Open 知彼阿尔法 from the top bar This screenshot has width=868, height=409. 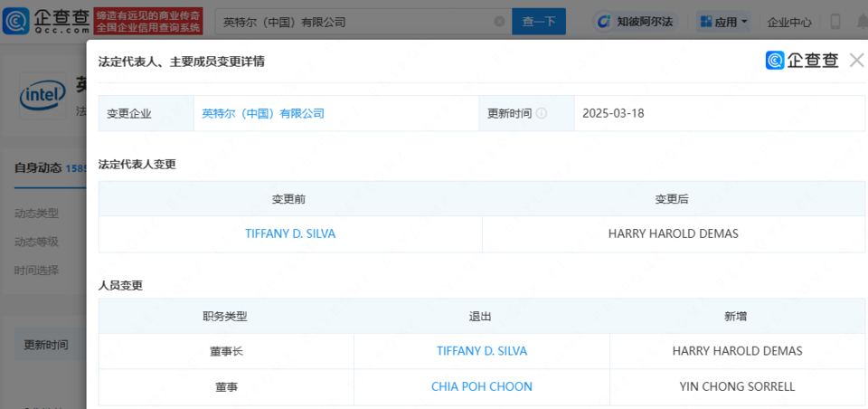[635, 22]
